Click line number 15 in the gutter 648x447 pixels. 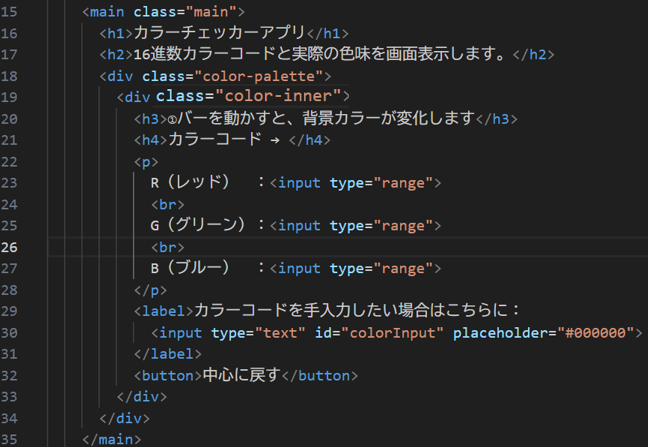click(9, 12)
